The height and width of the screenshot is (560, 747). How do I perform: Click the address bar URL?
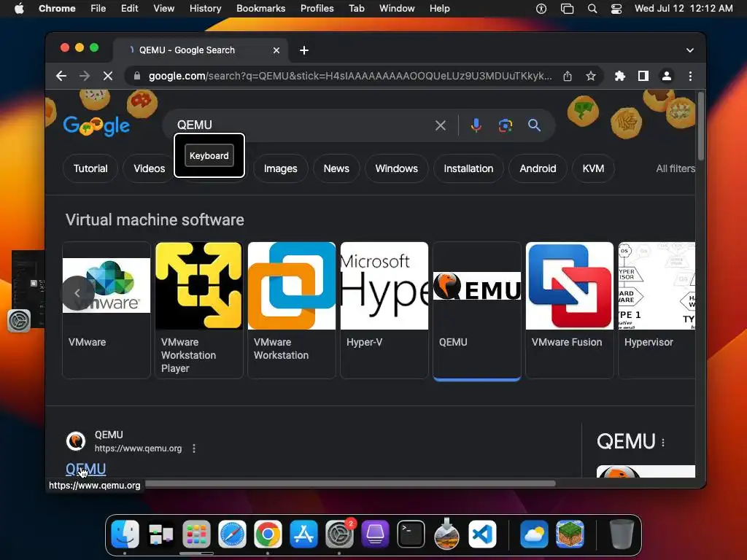[349, 76]
